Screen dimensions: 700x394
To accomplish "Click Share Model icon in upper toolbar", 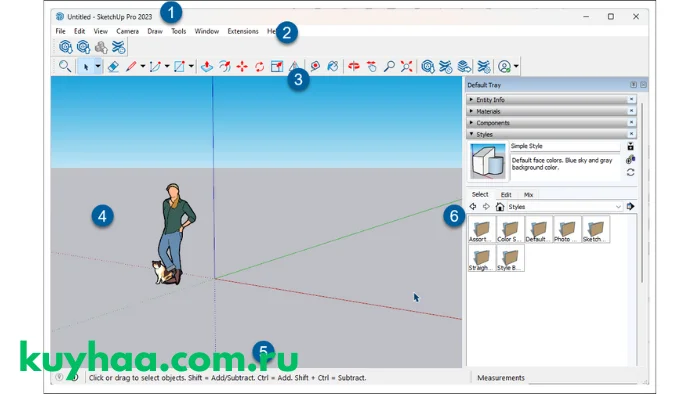I will [83, 47].
